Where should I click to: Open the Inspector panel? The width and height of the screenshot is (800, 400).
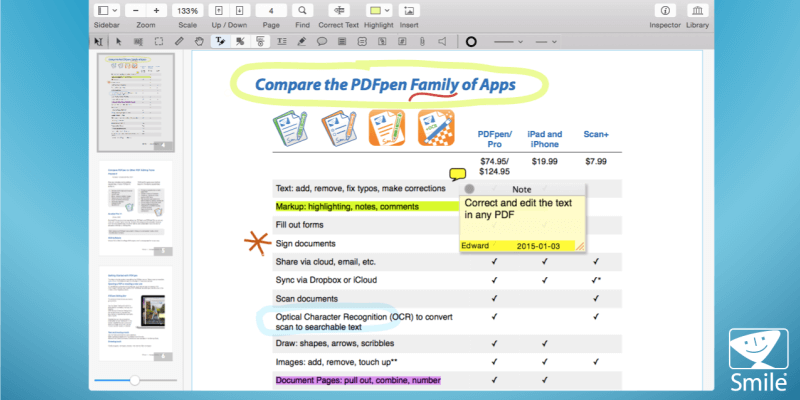click(665, 10)
